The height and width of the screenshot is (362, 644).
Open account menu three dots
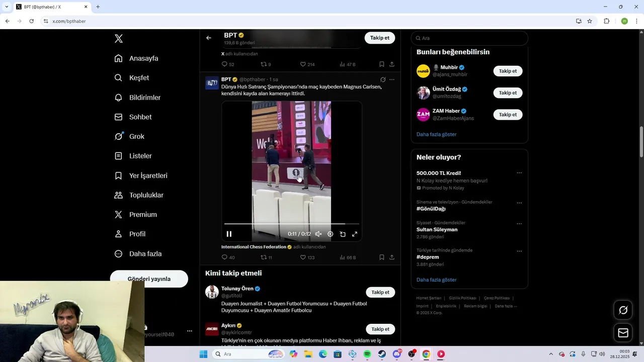point(190,331)
